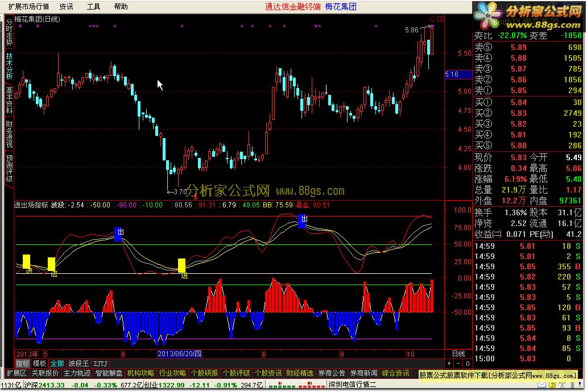This screenshot has width=587, height=392.
Task: Select the 全部 tab
Action: coord(57,364)
